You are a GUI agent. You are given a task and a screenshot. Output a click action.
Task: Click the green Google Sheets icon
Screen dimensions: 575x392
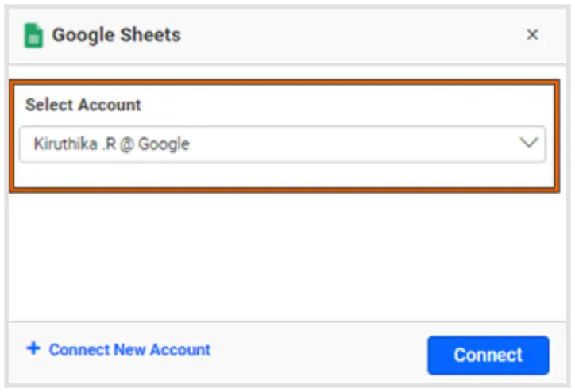pyautogui.click(x=33, y=36)
